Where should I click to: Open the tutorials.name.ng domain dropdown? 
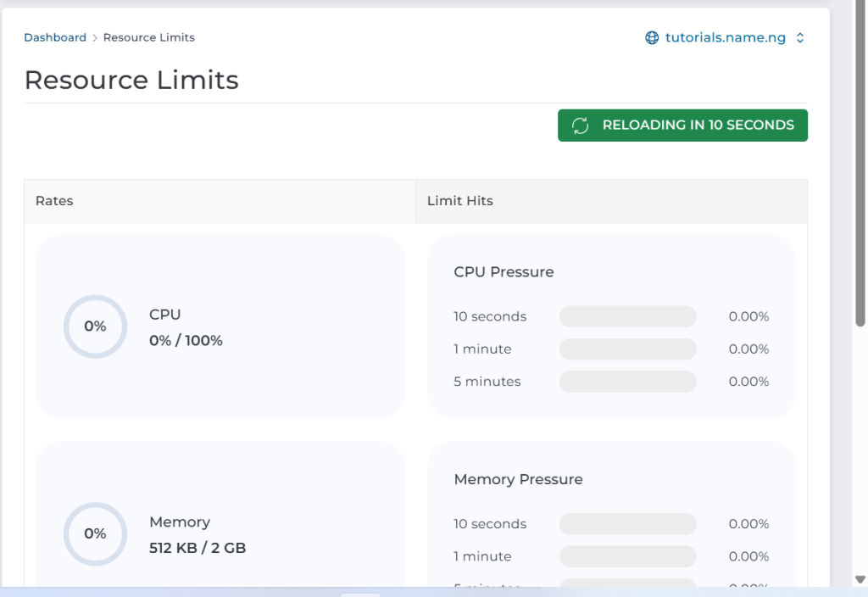click(725, 38)
